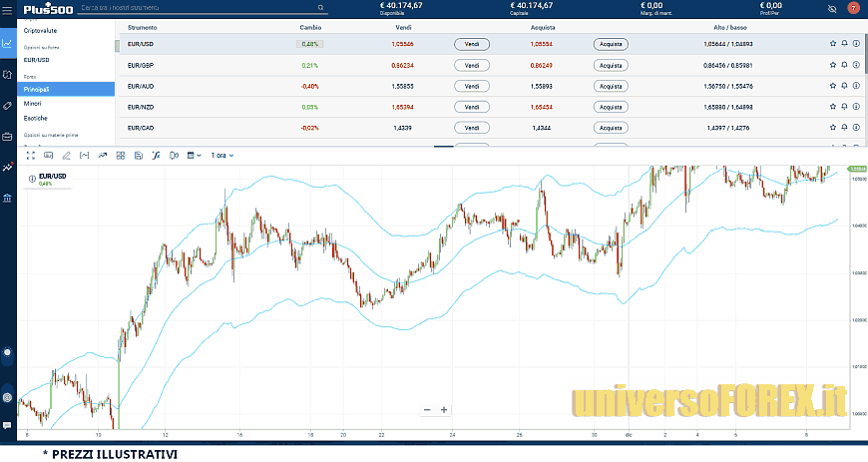Add EUR/USD to favorites star

pyautogui.click(x=833, y=44)
